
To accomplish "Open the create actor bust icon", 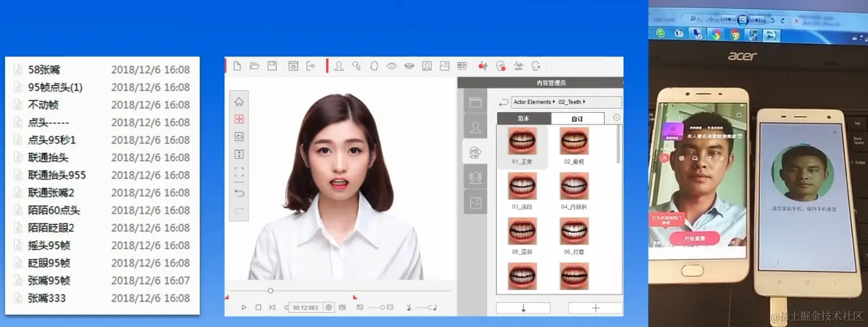I will click(339, 66).
